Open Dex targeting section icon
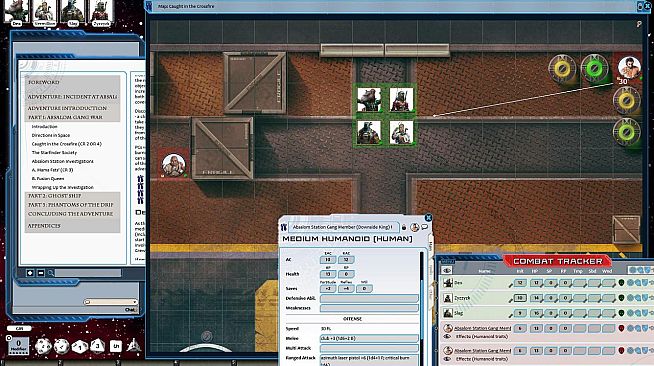Image resolution: width=654 pixels, height=366 pixels. tap(631, 283)
